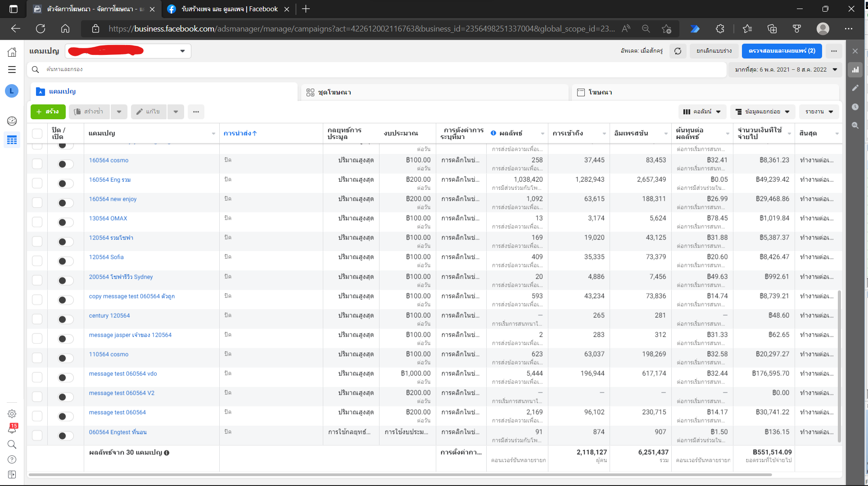Add page to favorites star icon
The image size is (868, 486).
667,29
